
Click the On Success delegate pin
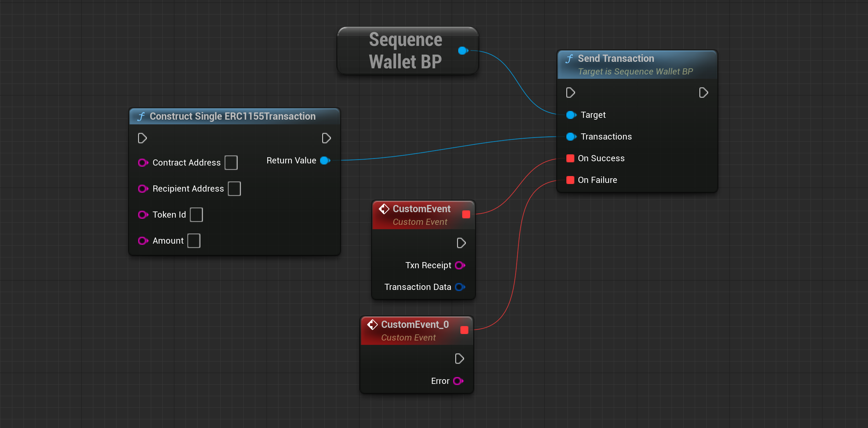[x=570, y=158]
